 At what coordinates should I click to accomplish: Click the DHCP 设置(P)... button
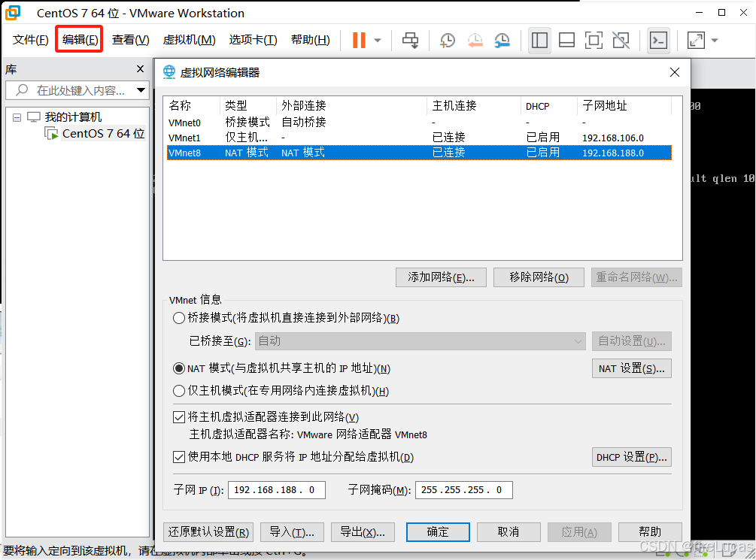point(632,457)
